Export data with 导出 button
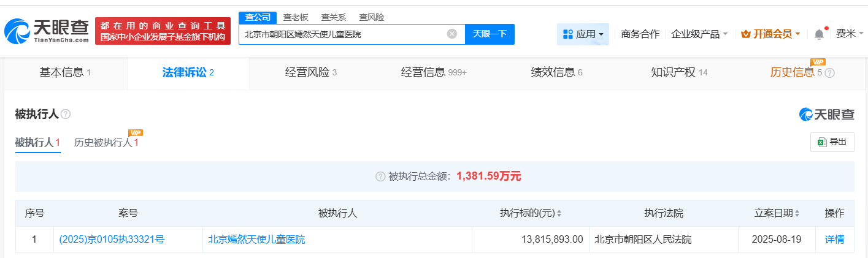868x258 pixels. coord(832,142)
